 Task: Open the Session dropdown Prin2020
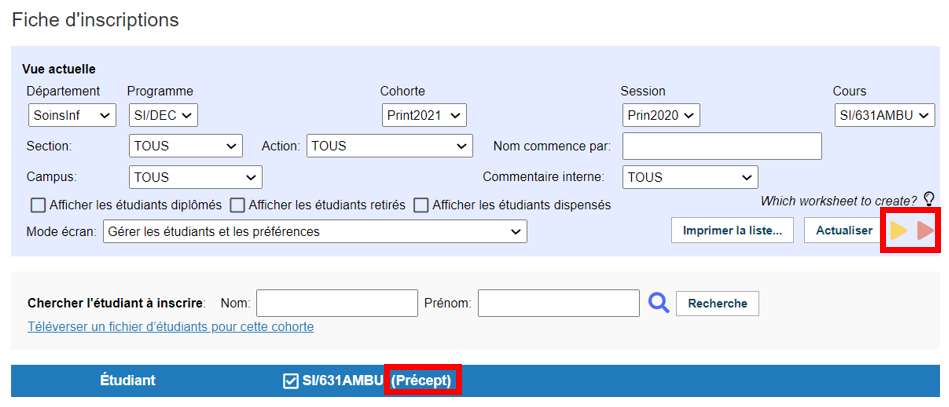[661, 115]
